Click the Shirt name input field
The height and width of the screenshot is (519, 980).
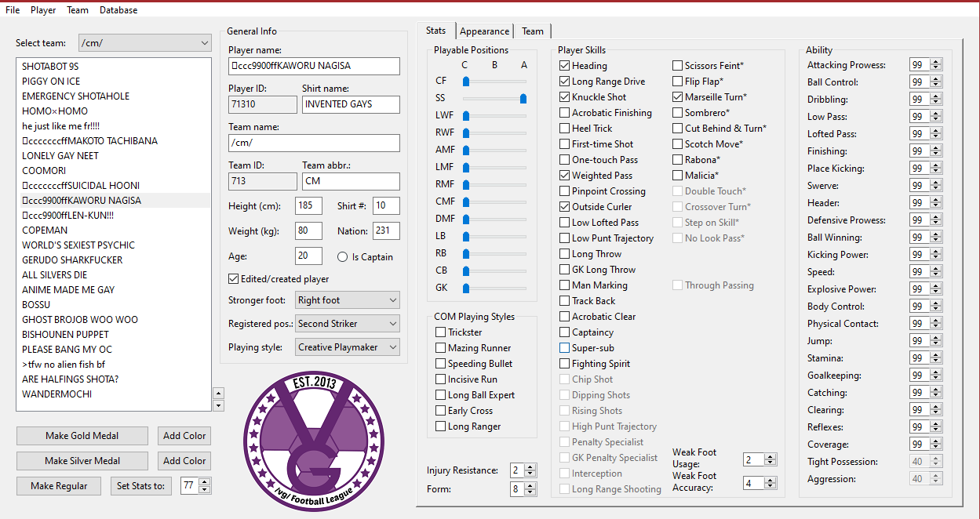351,104
